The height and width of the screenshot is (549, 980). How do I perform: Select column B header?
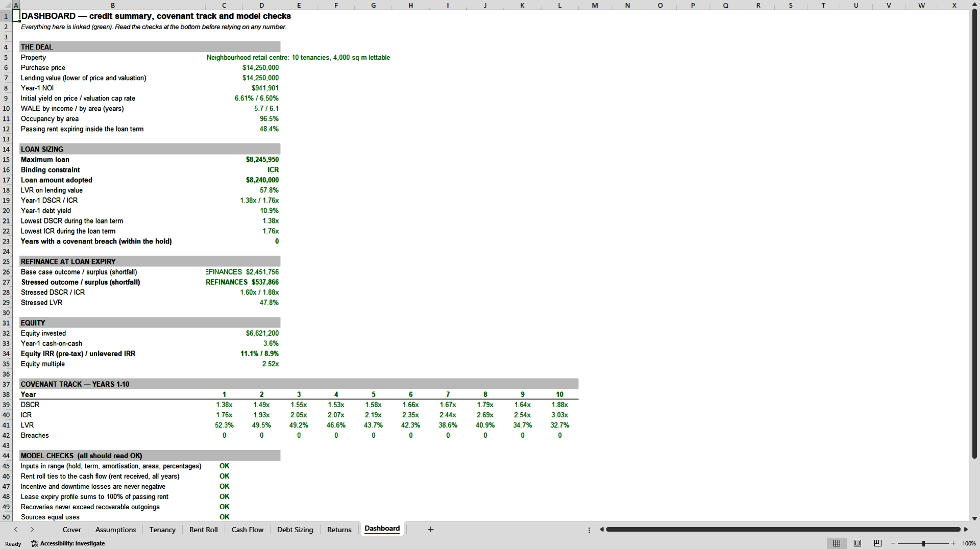(x=112, y=5)
